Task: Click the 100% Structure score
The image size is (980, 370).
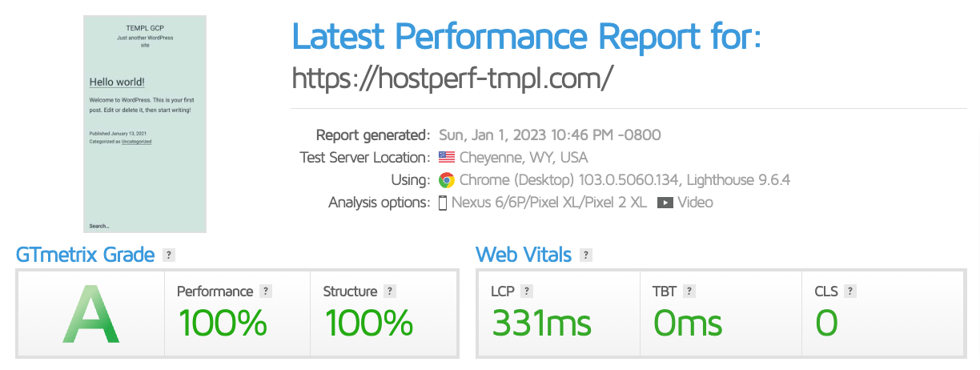Action: pyautogui.click(x=369, y=324)
